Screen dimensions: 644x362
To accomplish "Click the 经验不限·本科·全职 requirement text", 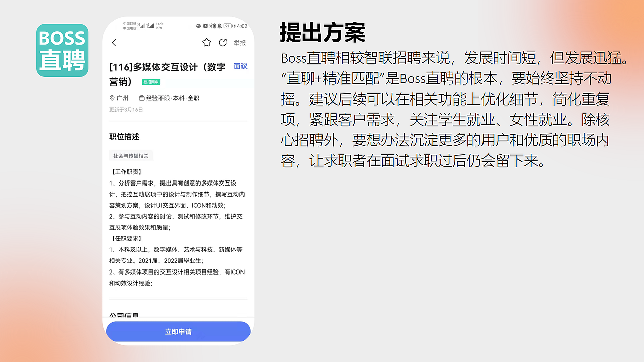I will [x=173, y=98].
